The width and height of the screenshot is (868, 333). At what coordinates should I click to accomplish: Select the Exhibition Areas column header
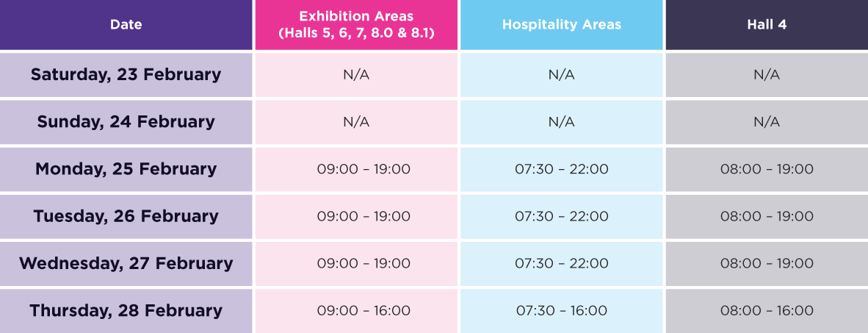click(356, 25)
